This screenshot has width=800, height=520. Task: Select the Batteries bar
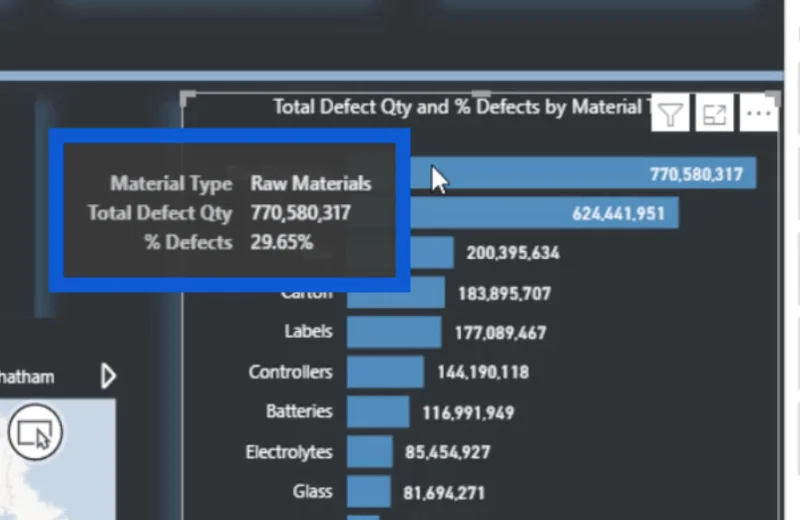tap(378, 411)
